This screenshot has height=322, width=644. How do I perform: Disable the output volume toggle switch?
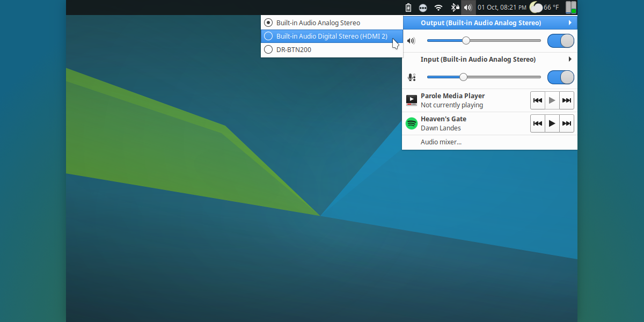[561, 40]
